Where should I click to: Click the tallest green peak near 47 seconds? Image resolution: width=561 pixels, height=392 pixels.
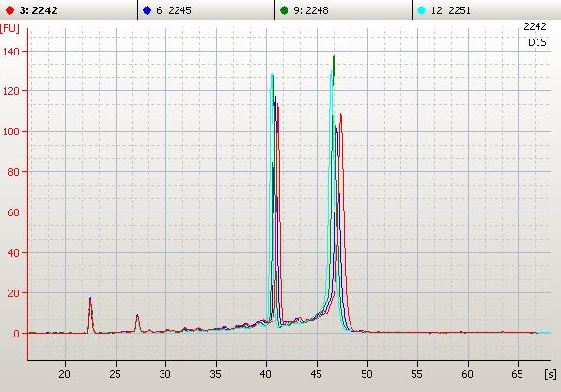(x=334, y=57)
